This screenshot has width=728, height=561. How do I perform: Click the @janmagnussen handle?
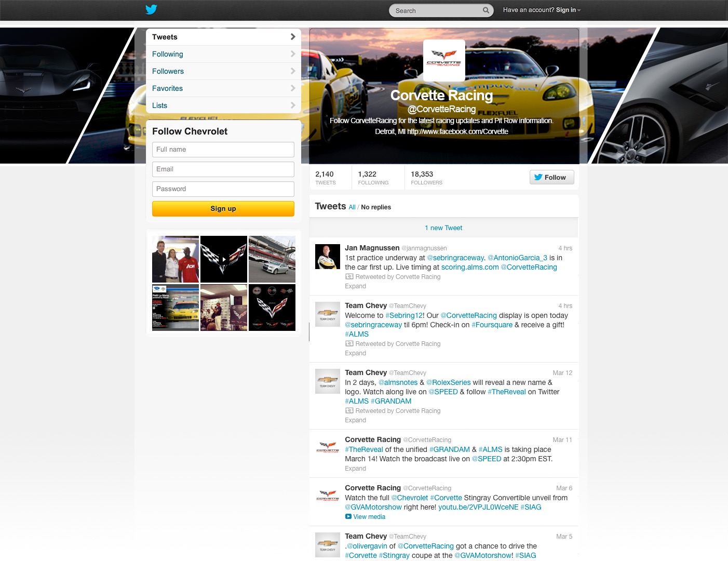point(424,248)
